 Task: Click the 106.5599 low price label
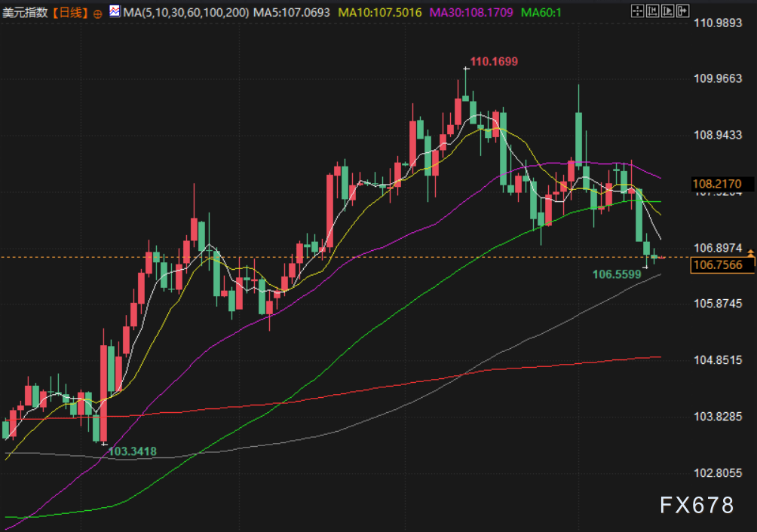617,274
